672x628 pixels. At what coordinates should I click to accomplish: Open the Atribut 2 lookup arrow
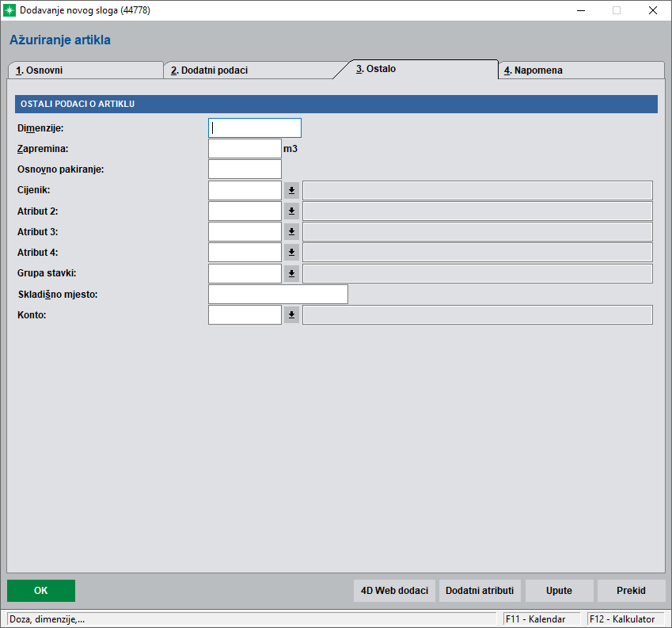291,211
